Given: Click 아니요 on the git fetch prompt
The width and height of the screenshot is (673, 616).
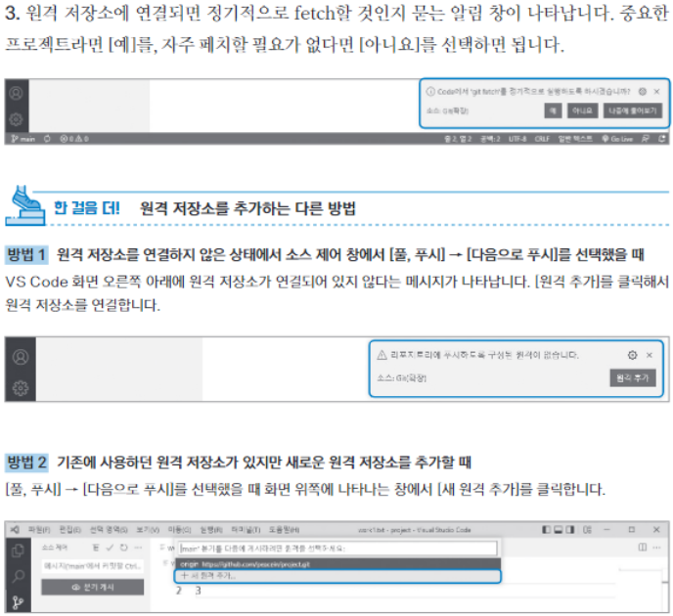Looking at the screenshot, I should tap(582, 110).
